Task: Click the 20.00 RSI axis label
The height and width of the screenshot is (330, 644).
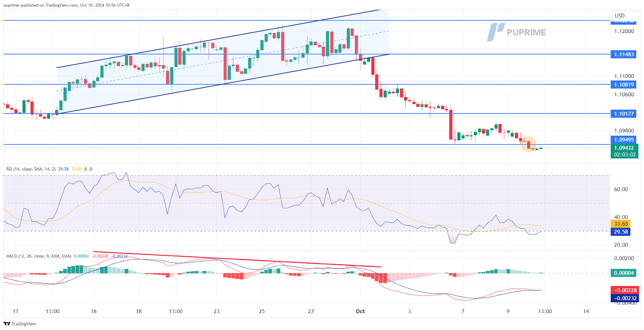Action: 621,245
